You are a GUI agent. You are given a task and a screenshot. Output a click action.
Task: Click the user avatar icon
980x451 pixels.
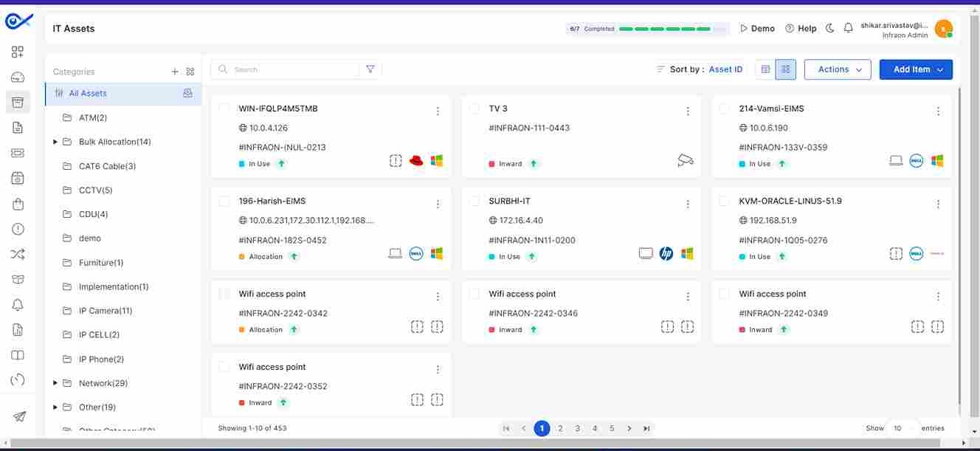(943, 29)
